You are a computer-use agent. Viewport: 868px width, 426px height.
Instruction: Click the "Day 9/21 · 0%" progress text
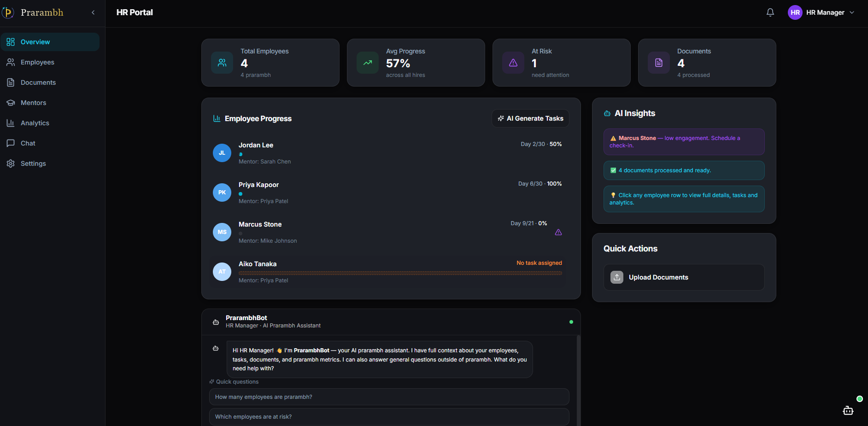tap(529, 223)
